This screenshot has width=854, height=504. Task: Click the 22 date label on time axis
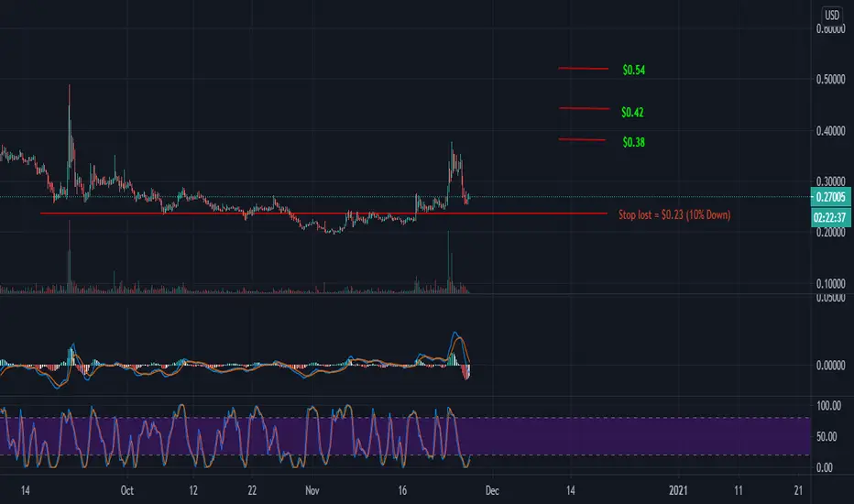(252, 490)
